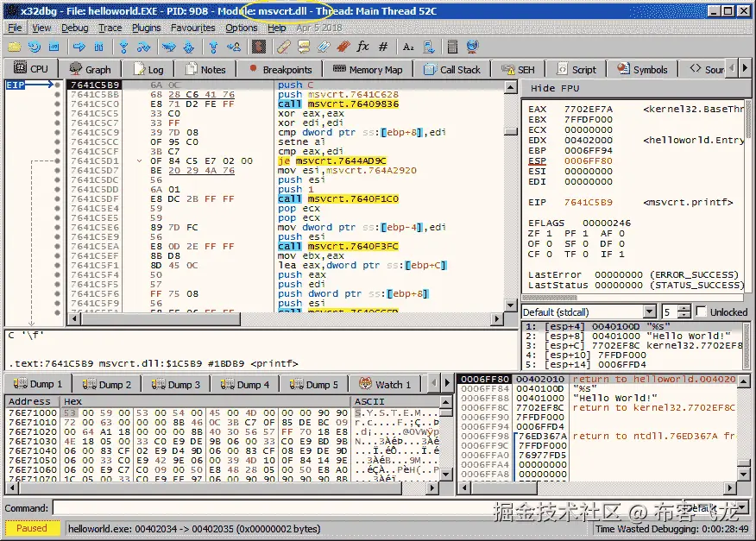Open the Plugins menu
Screen dimensions: 756x541
(x=146, y=28)
